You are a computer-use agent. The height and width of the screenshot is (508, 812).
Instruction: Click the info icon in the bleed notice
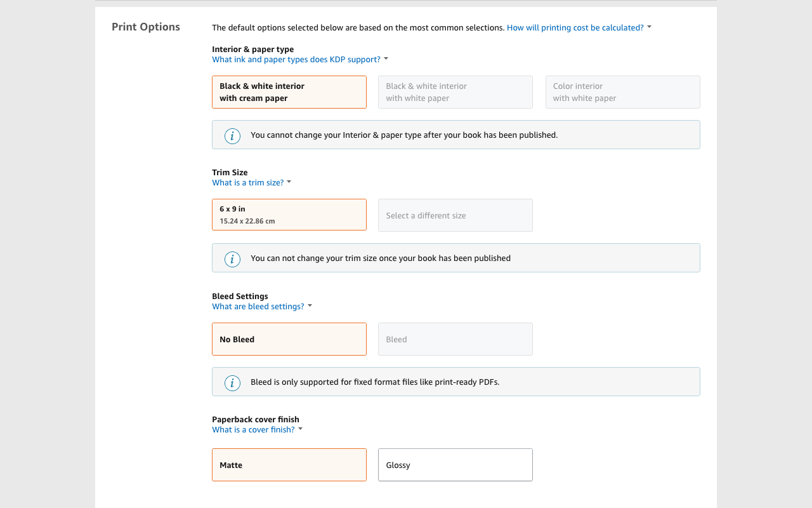(x=232, y=383)
